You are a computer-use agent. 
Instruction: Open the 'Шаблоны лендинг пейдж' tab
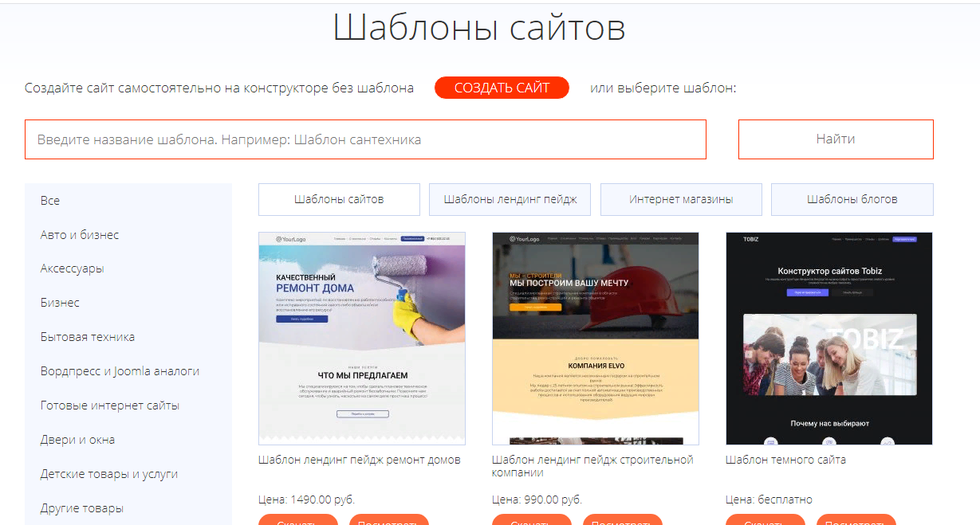510,199
